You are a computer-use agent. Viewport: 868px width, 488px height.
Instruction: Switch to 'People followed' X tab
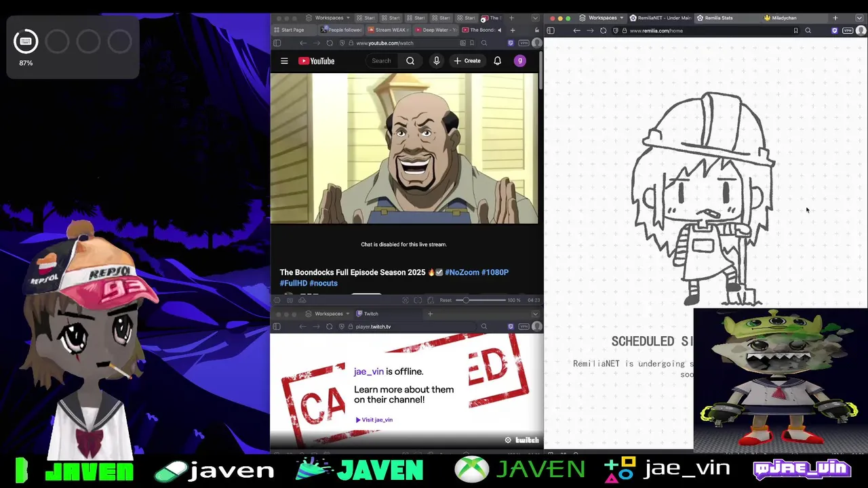(x=341, y=30)
